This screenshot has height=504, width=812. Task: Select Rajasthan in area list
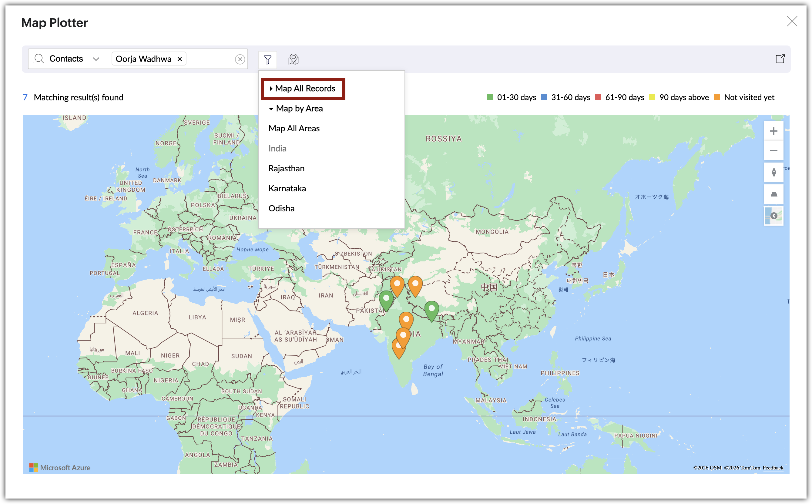[x=286, y=168]
